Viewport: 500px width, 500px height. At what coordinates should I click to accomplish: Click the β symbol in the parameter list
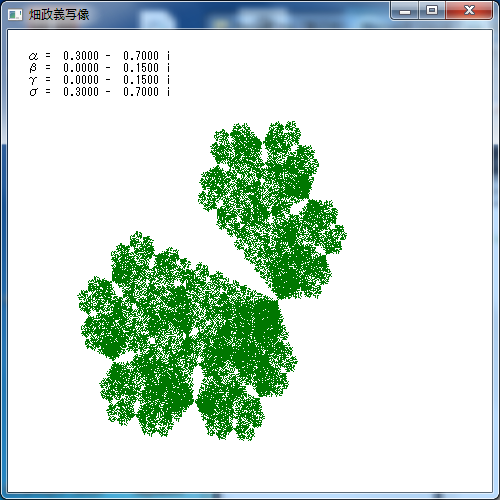tap(33, 68)
